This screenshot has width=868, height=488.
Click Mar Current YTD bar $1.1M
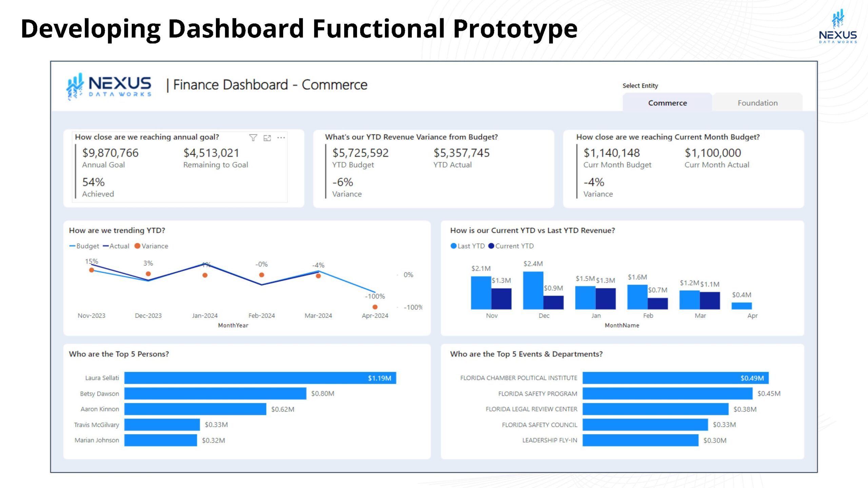pyautogui.click(x=710, y=301)
